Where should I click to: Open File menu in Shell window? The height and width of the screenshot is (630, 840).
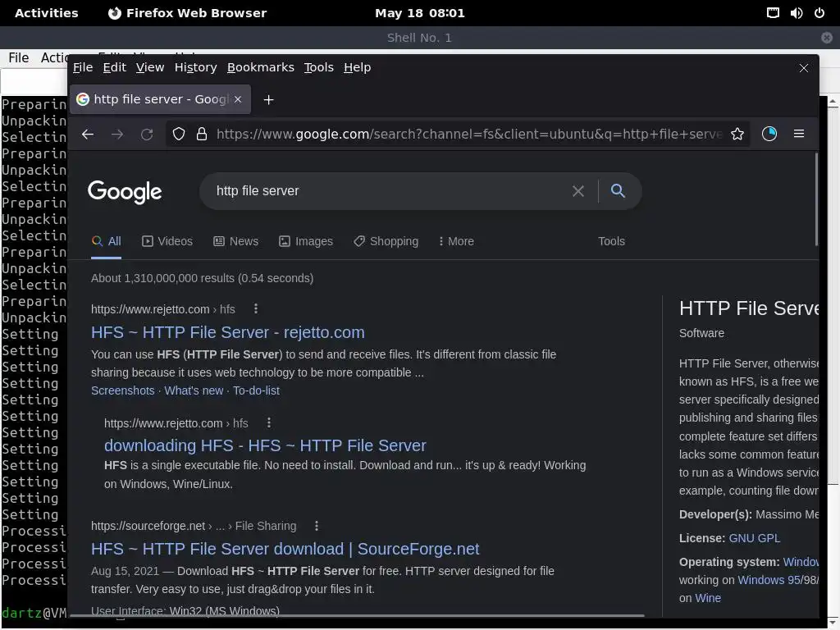tap(19, 58)
